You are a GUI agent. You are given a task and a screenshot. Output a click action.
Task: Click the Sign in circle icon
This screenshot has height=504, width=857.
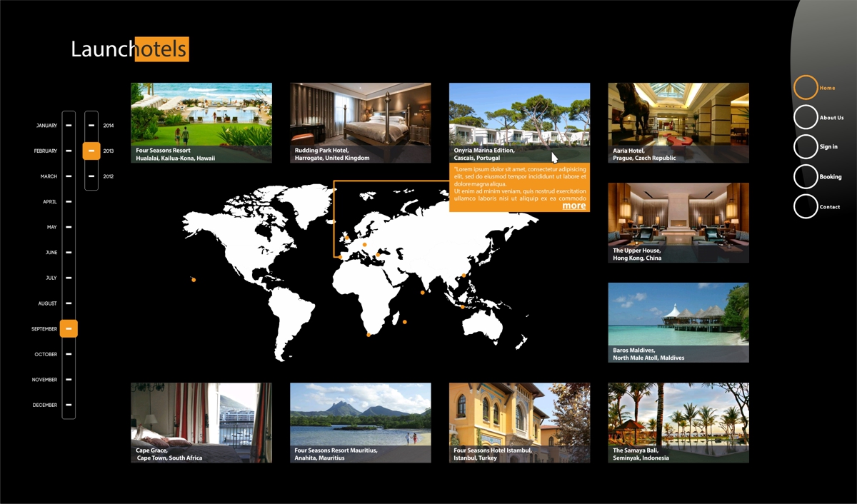tap(806, 146)
